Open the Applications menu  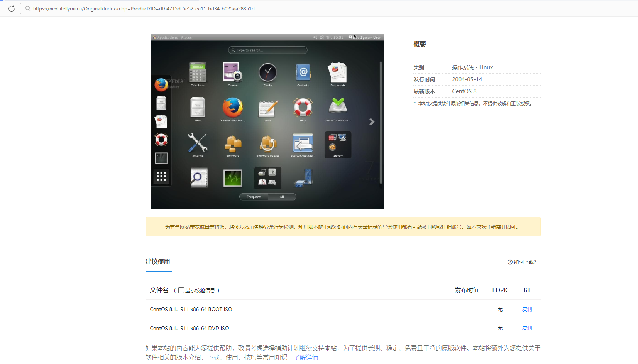point(167,37)
